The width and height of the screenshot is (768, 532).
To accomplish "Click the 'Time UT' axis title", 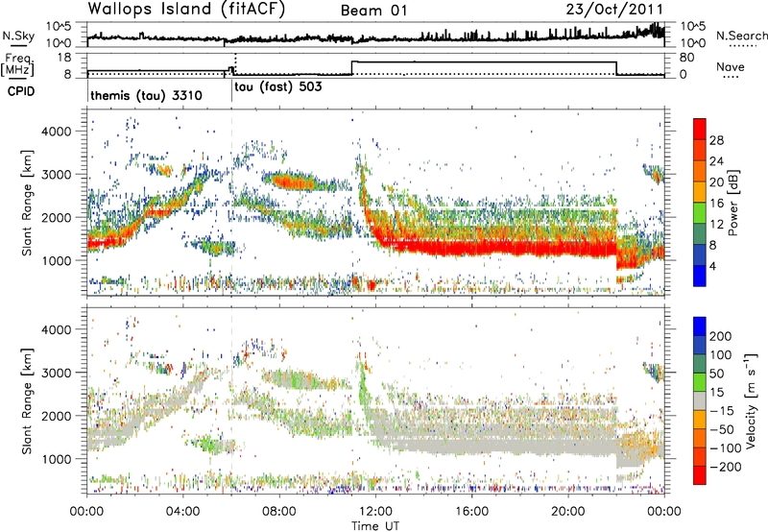I will 375,525.
